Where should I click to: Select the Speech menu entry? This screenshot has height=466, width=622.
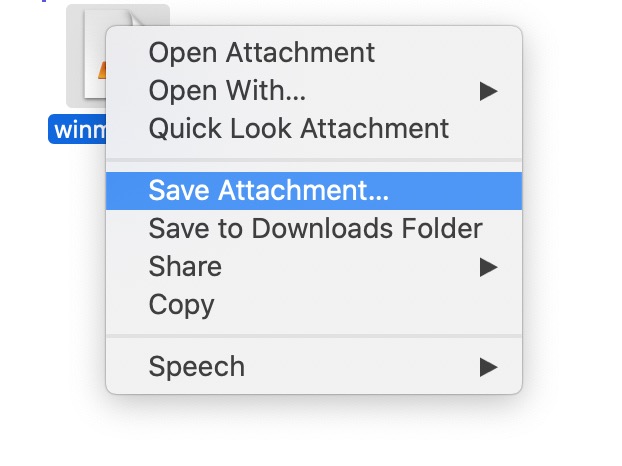click(196, 366)
